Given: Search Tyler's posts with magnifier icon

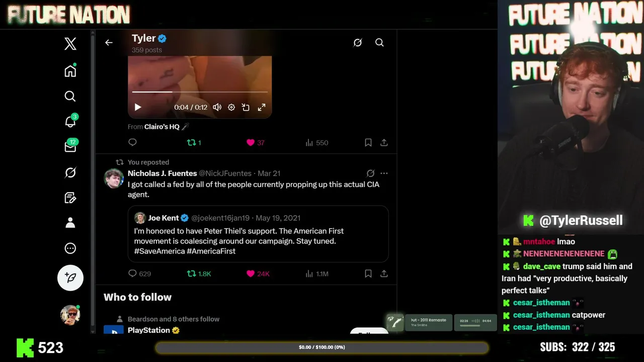Looking at the screenshot, I should [379, 43].
